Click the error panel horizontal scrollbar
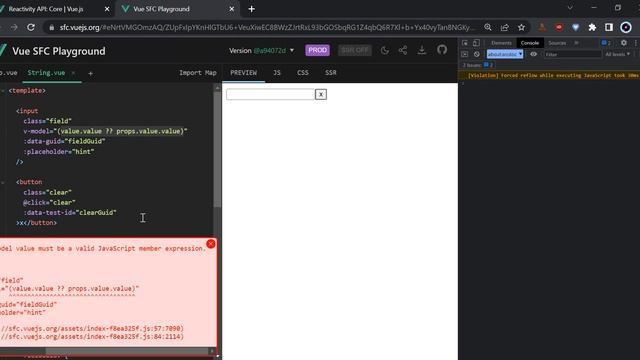The image size is (640, 360). pos(127,351)
